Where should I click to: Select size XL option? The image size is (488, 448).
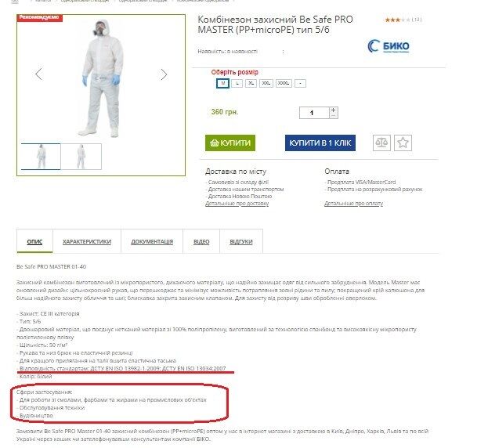(x=251, y=83)
